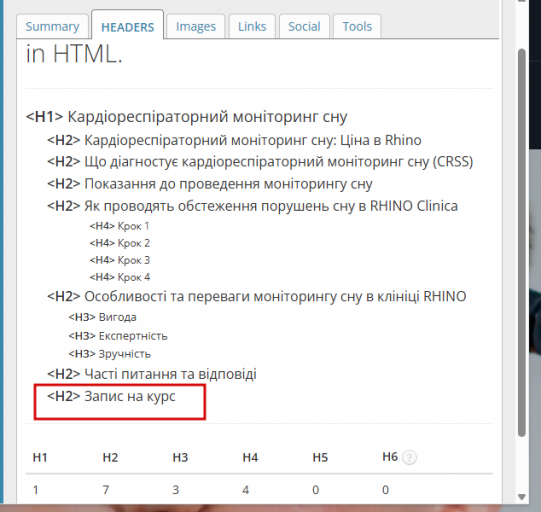Click the H4 Крок 2 entry
The width and height of the screenshot is (541, 512).
(x=120, y=243)
